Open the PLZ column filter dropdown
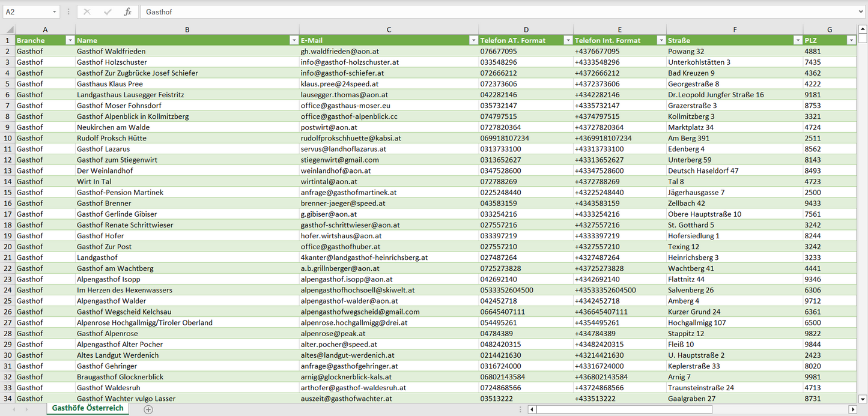 coord(851,40)
